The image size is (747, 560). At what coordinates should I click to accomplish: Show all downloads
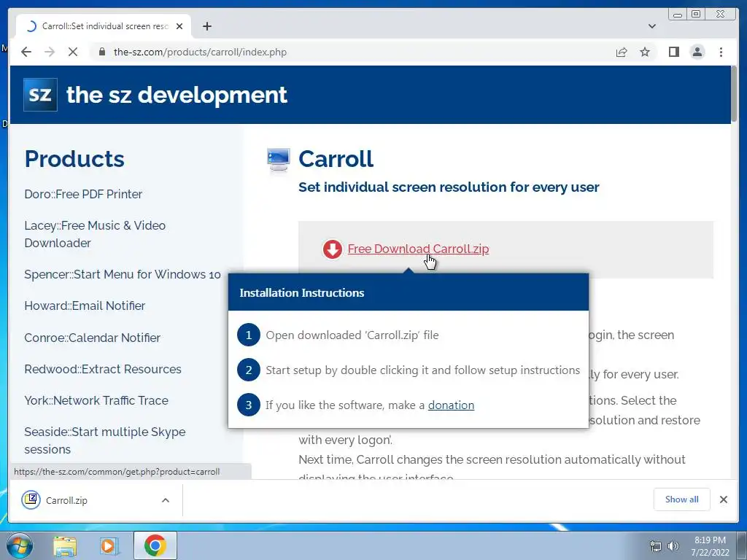(x=682, y=499)
